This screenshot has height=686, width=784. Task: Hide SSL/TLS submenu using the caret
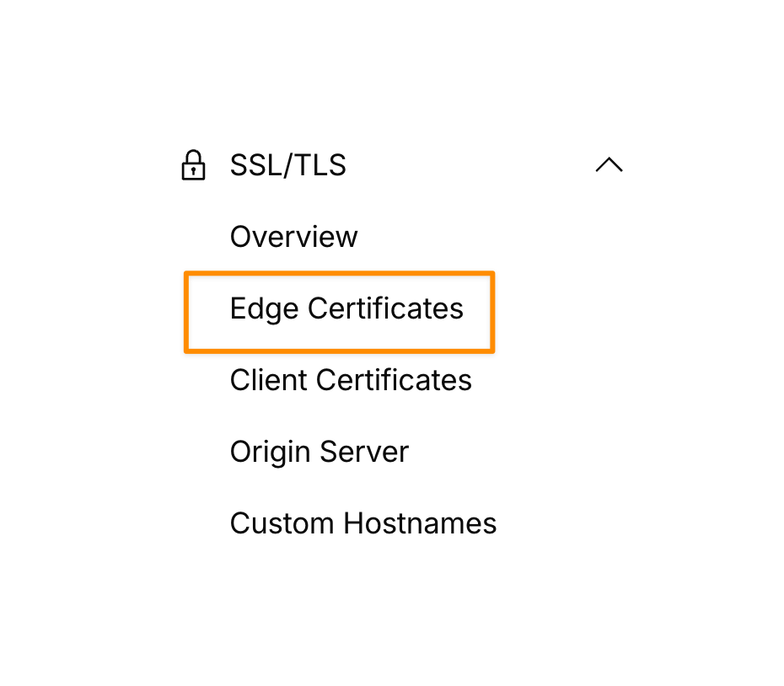609,165
